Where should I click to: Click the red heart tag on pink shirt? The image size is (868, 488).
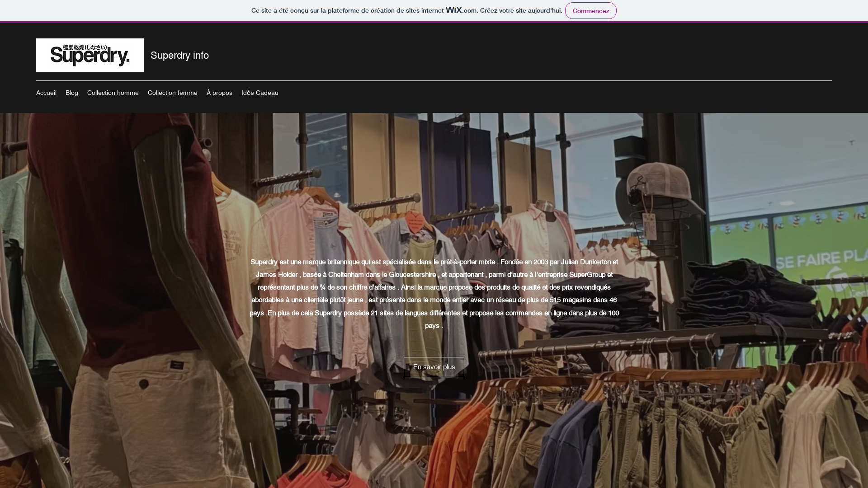[x=415, y=222]
